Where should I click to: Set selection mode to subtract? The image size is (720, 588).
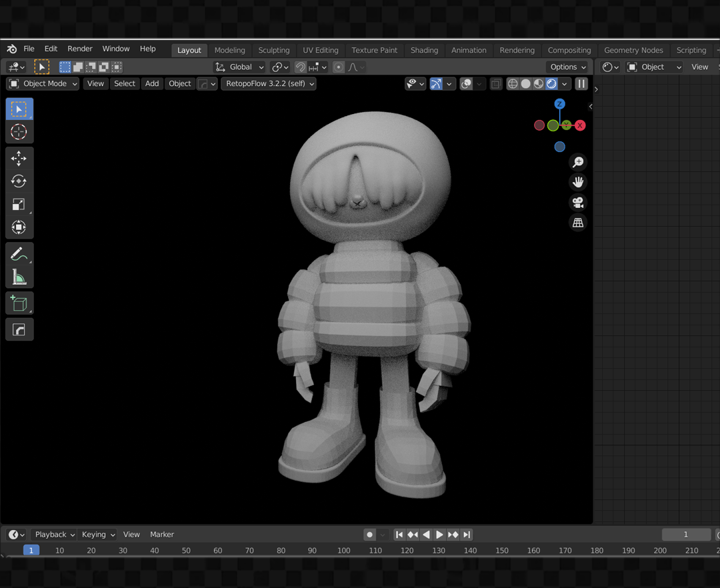click(x=91, y=67)
